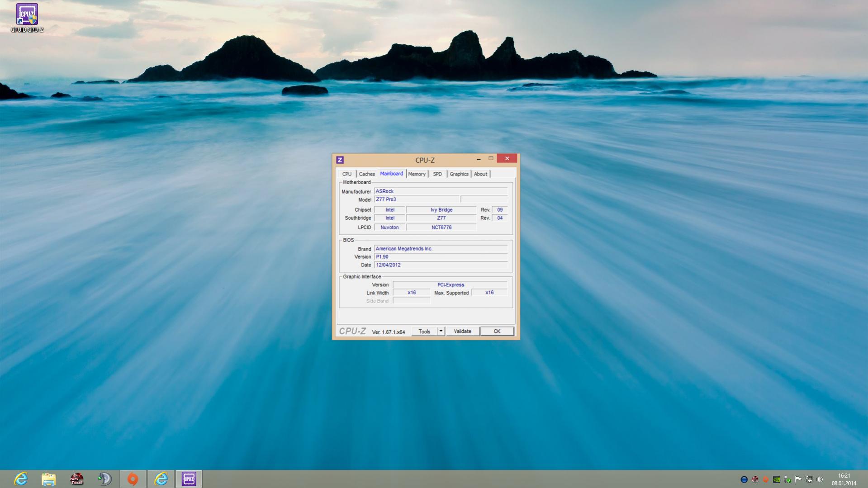
Task: Click the Validate button
Action: (462, 332)
